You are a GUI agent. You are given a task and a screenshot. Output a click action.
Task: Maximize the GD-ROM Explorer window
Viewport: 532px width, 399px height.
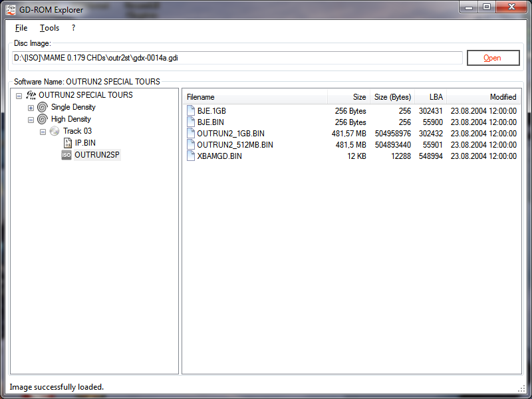(x=487, y=7)
